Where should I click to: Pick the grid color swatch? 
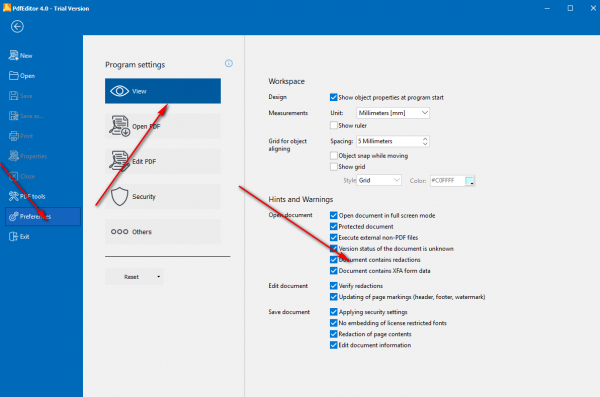coord(470,181)
